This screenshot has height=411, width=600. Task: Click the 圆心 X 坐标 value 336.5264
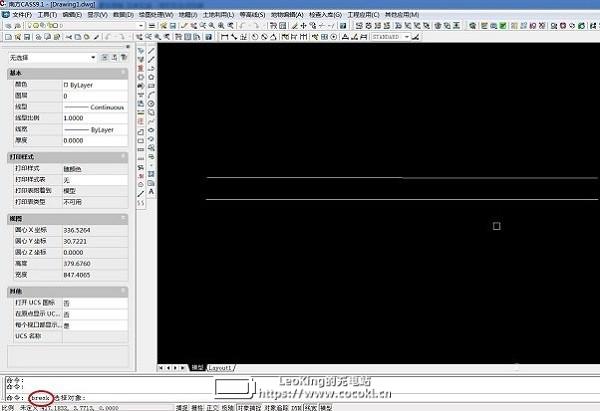95,230
